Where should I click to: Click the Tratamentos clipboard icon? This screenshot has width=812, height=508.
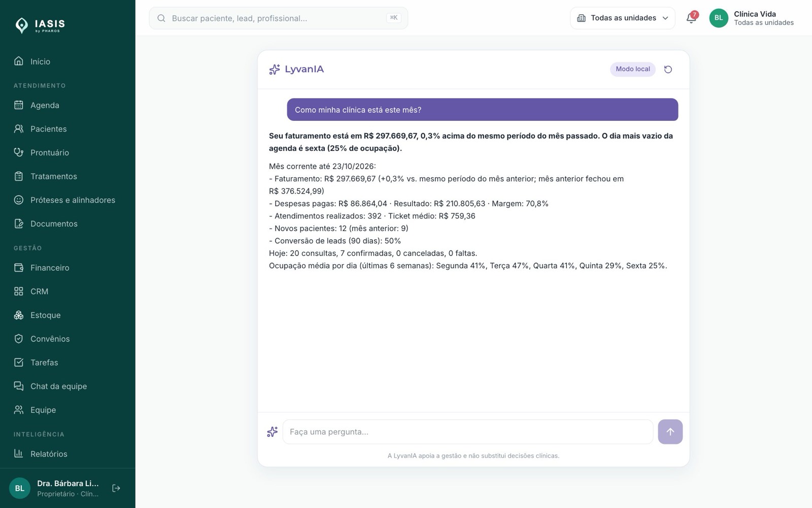tap(19, 176)
